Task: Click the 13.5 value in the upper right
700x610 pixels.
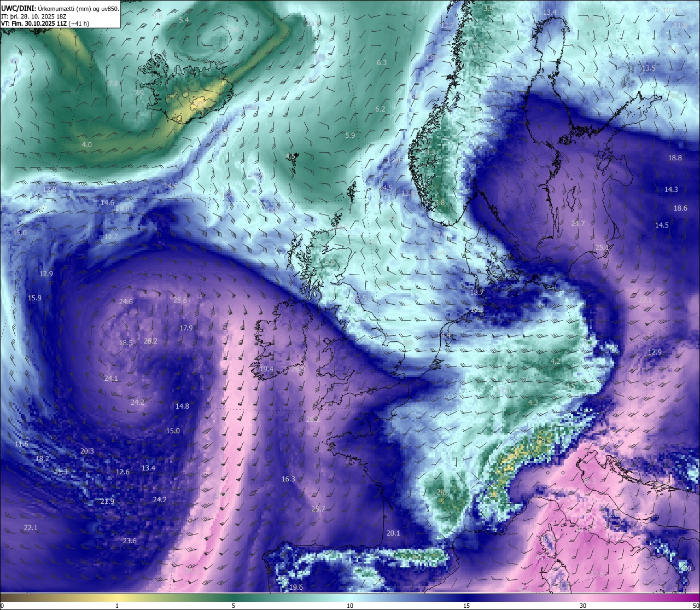Action: tap(649, 68)
